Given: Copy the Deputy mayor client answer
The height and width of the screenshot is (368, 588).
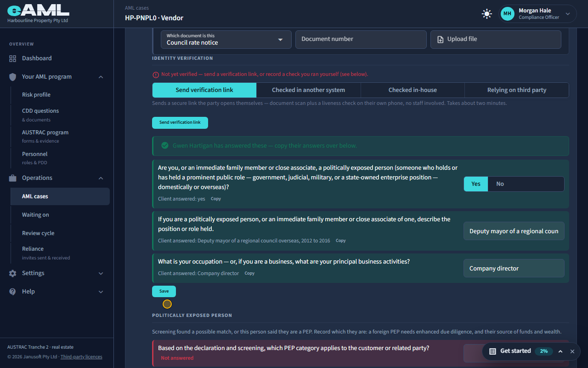Looking at the screenshot, I should pos(341,241).
